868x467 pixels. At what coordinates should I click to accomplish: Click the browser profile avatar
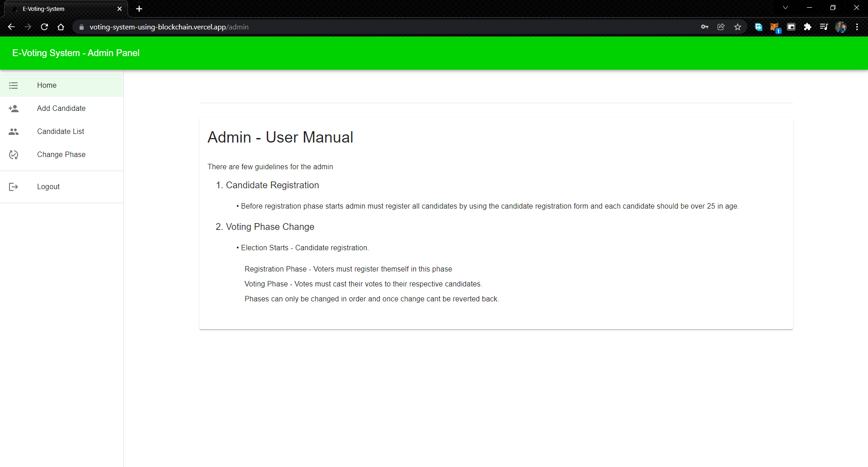pyautogui.click(x=841, y=27)
